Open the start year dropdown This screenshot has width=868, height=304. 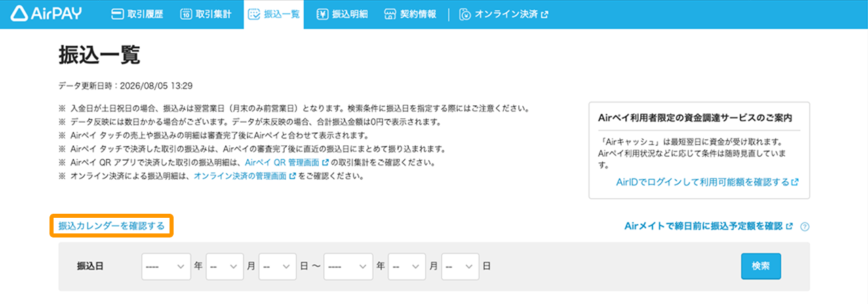point(166,267)
